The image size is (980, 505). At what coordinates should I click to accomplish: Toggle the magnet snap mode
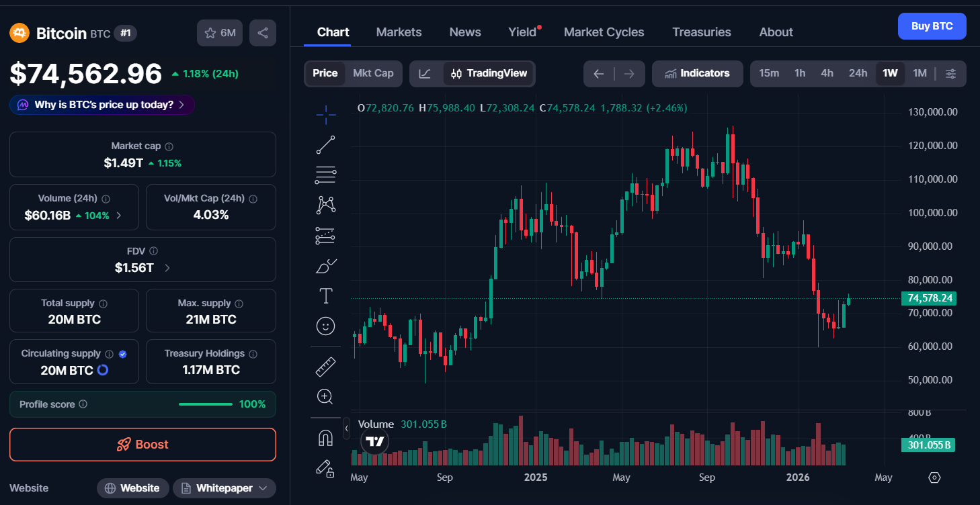(326, 438)
